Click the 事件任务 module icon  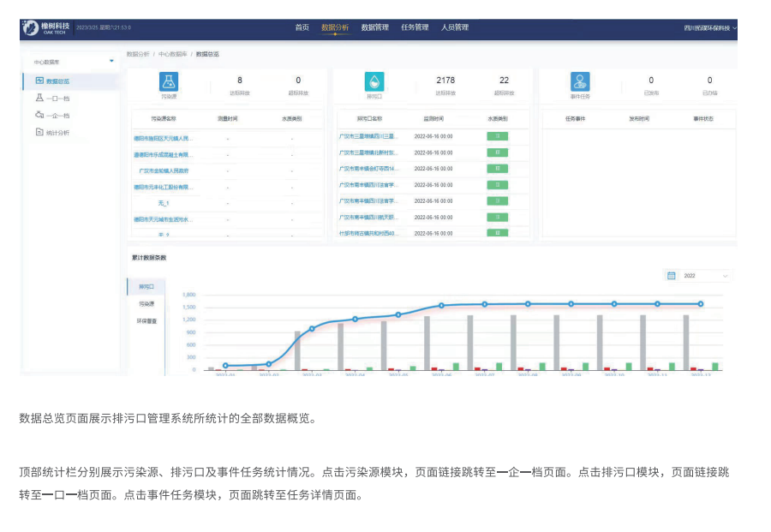click(x=580, y=81)
